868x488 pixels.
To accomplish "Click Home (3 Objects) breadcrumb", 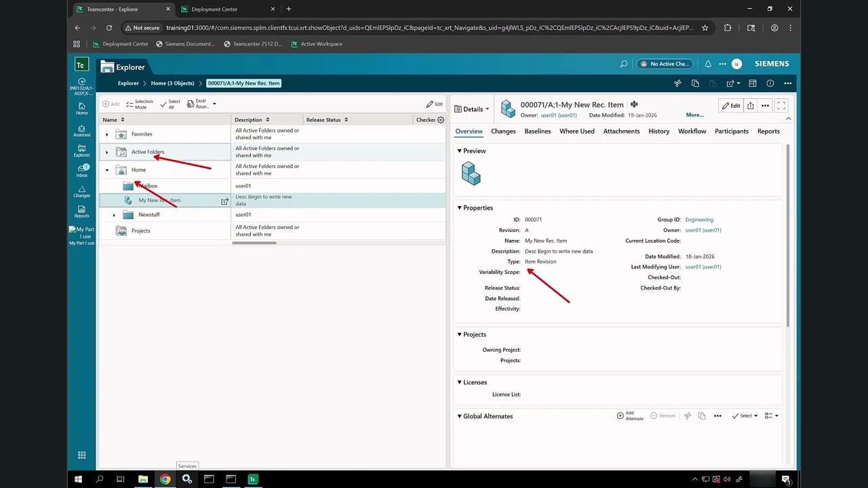I will click(172, 83).
